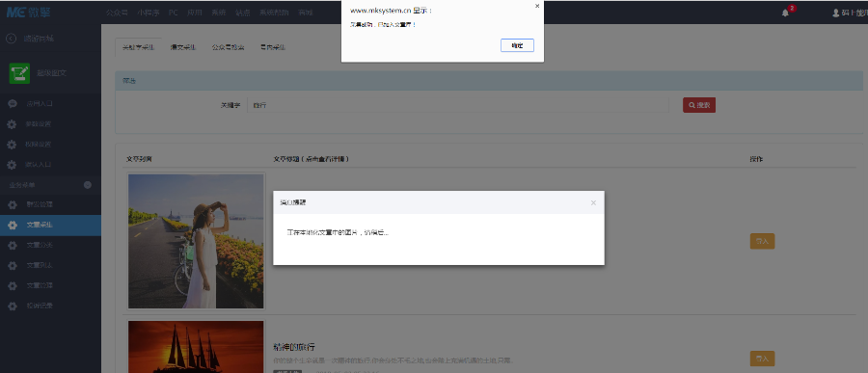Open the 商城 top menu
This screenshot has height=373, width=868.
pos(305,13)
